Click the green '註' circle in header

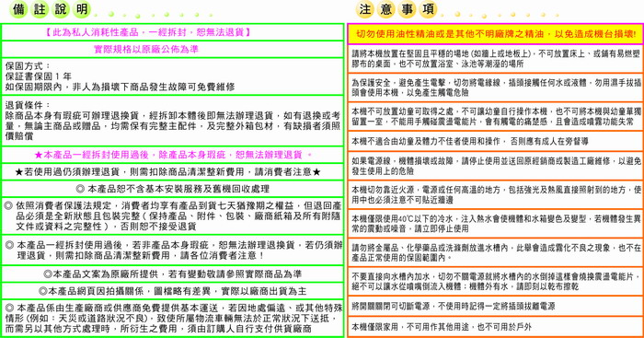pos(40,9)
